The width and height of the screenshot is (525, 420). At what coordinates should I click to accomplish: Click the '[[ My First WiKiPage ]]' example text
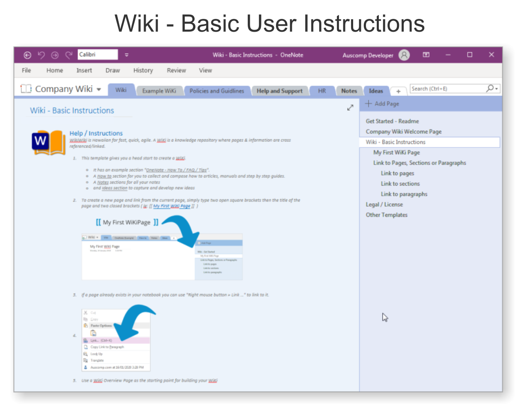127,222
